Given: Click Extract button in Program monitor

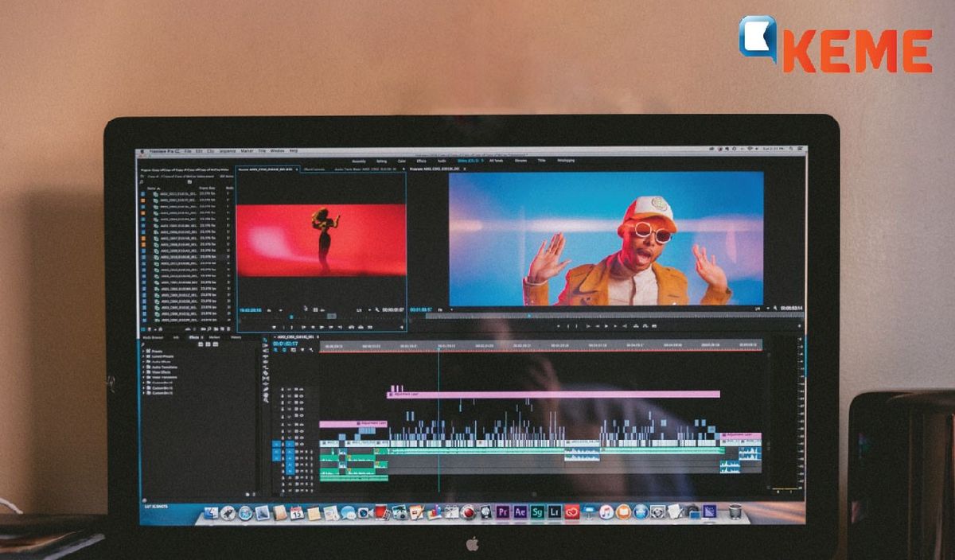Looking at the screenshot, I should 645,326.
